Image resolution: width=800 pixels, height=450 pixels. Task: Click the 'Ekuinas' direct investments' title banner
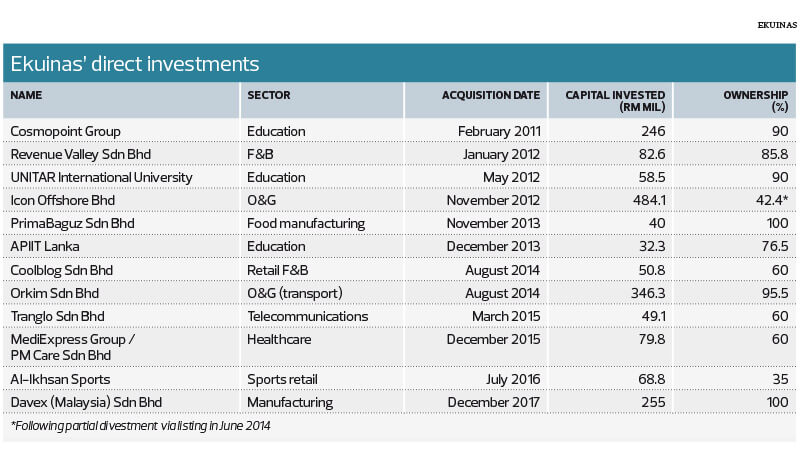pos(136,64)
